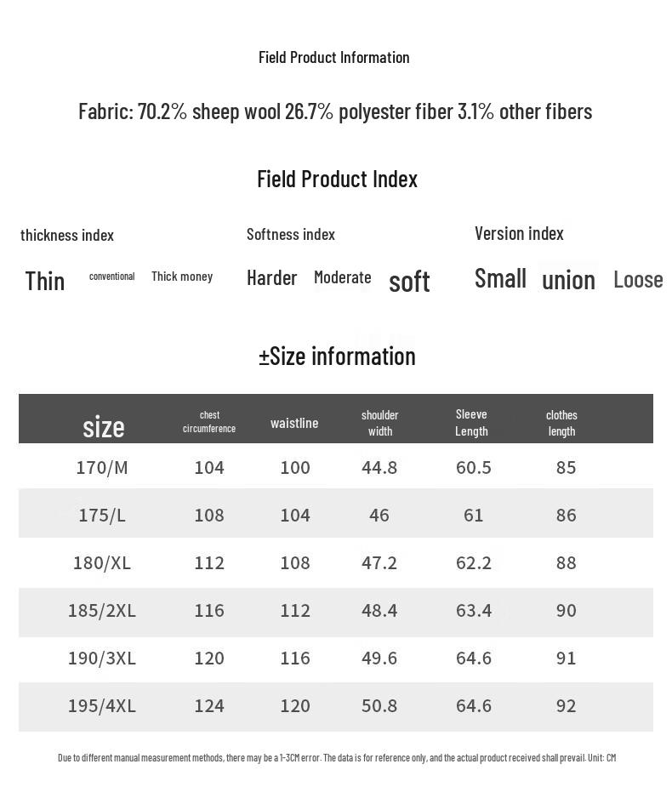The height and width of the screenshot is (804, 672).
Task: Click the 'Small' version option
Action: pos(500,278)
